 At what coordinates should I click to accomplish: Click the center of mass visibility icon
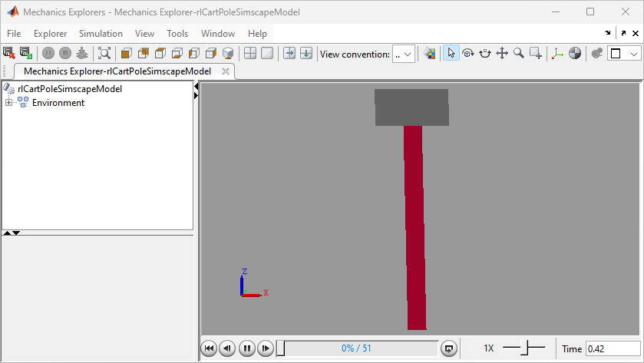point(575,53)
